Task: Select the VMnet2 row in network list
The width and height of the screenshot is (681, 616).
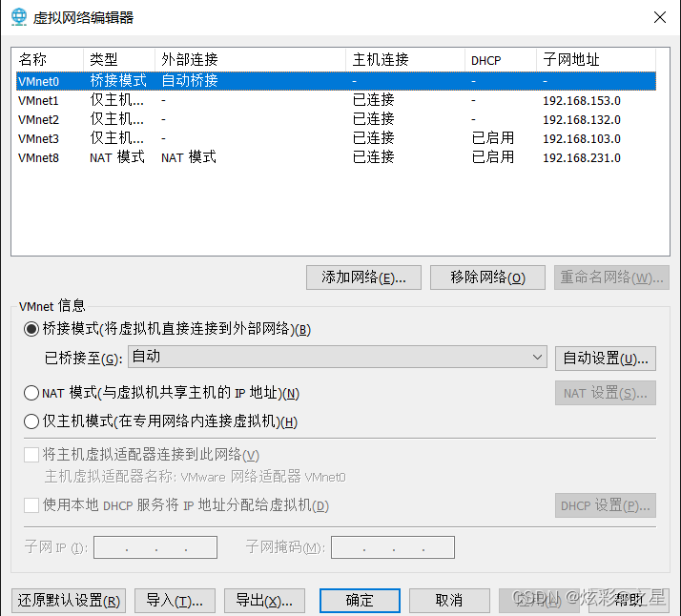Action: [336, 119]
